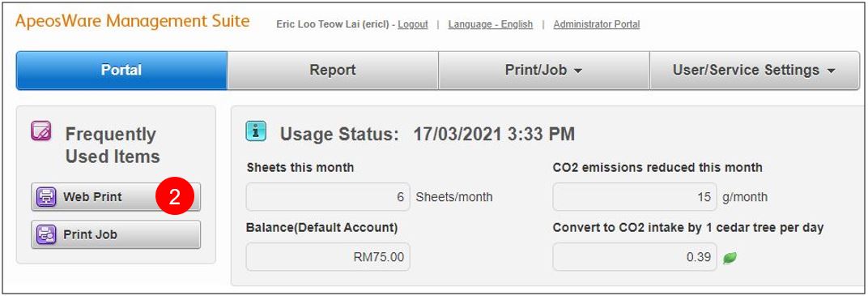Click the red number 2 badge
This screenshot has height=296, width=868.
(x=174, y=197)
